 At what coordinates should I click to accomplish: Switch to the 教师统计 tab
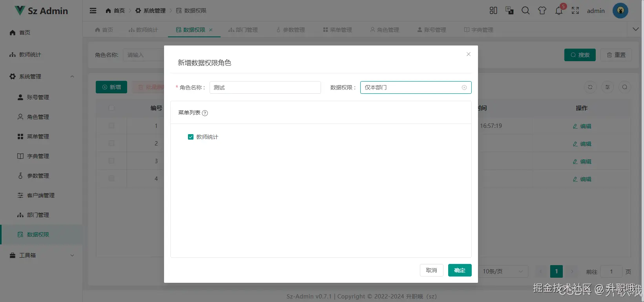pyautogui.click(x=143, y=30)
